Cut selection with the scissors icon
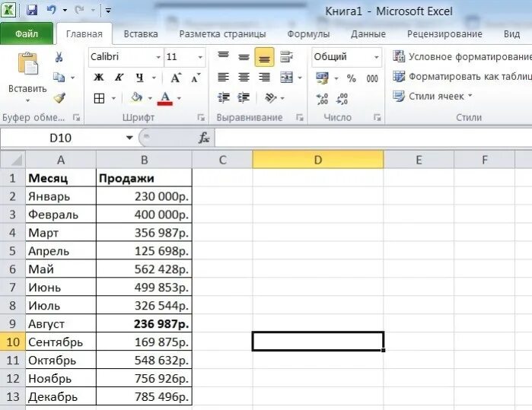 coord(59,57)
